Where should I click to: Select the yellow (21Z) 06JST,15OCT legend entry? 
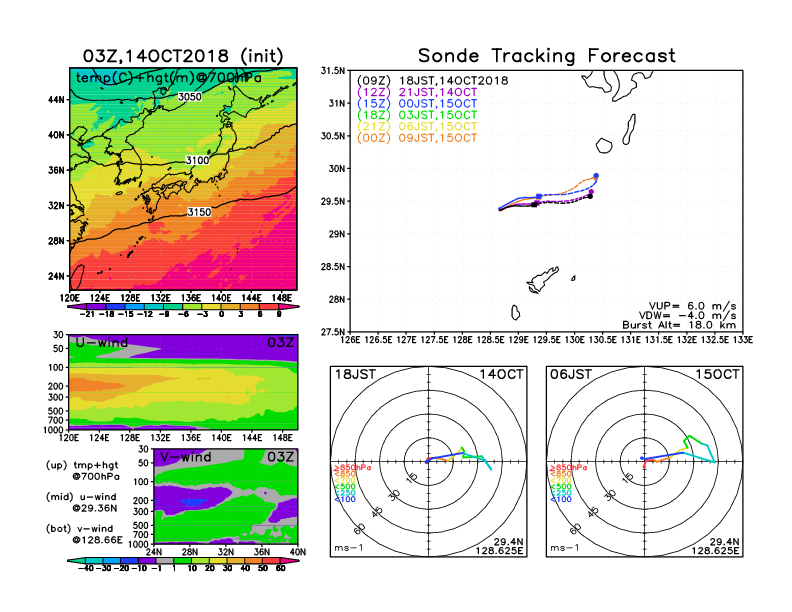pos(417,127)
